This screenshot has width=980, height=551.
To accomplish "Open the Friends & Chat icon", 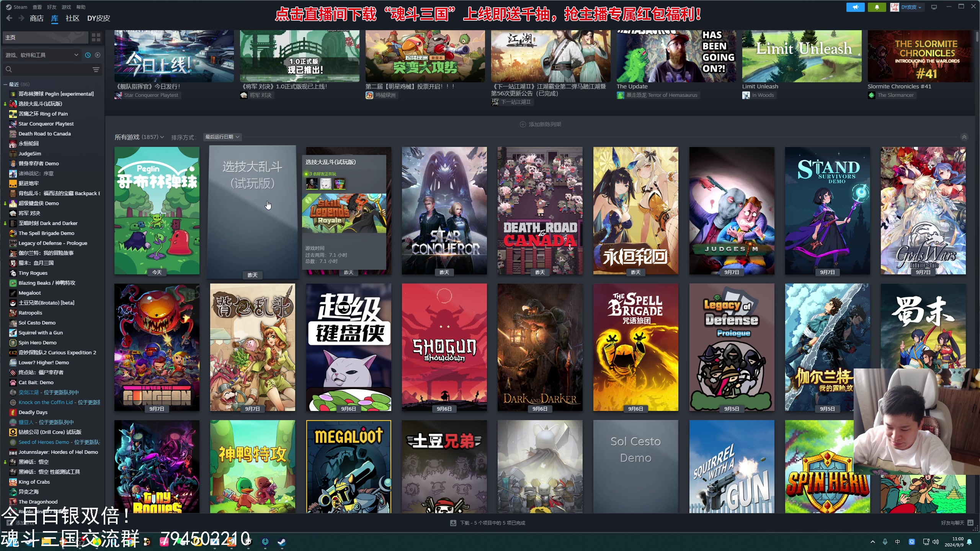I will (970, 523).
